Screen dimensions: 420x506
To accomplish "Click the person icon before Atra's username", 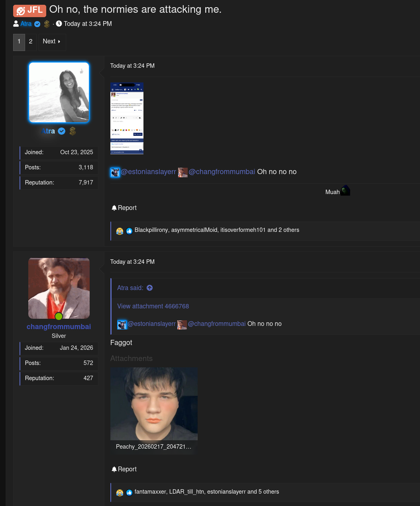I will (x=16, y=24).
